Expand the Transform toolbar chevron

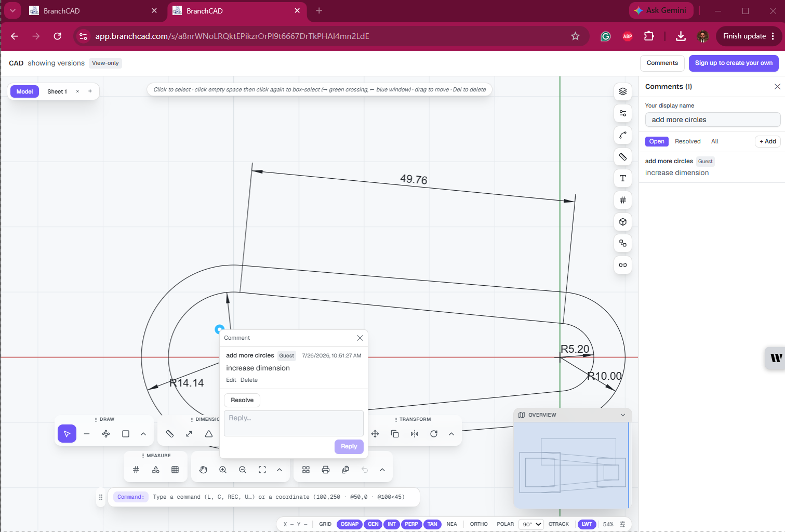tap(451, 434)
